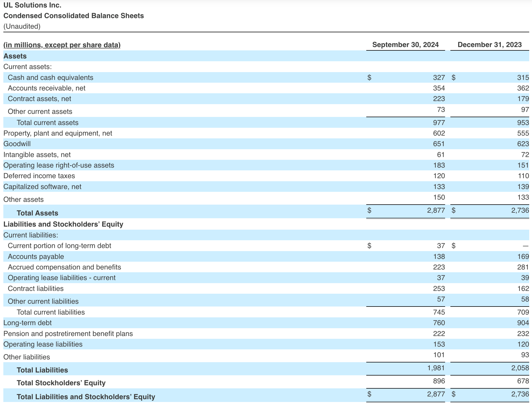The height and width of the screenshot is (407, 532).
Task: Click 'Capitalized software, net' row label
Action: pyautogui.click(x=42, y=187)
